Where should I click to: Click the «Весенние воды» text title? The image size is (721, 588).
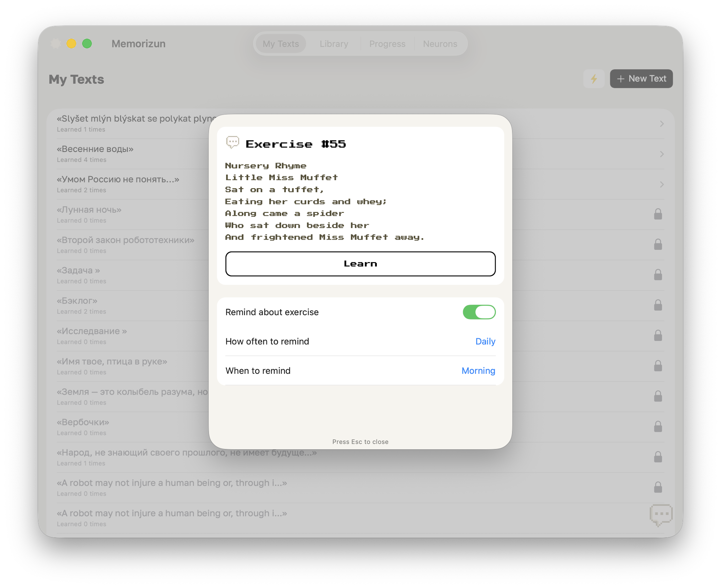pyautogui.click(x=95, y=149)
